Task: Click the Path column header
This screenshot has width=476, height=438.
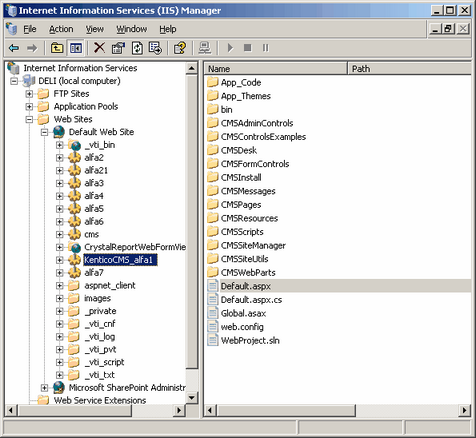Action: pos(410,69)
